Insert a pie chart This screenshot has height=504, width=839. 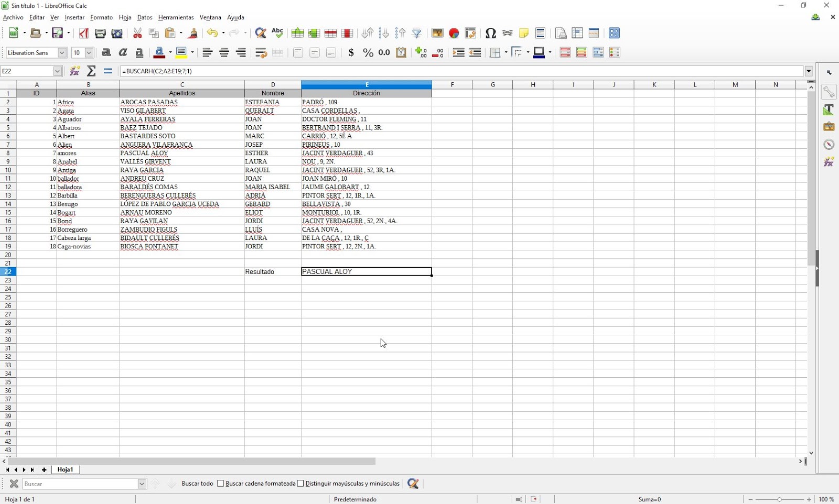454,33
